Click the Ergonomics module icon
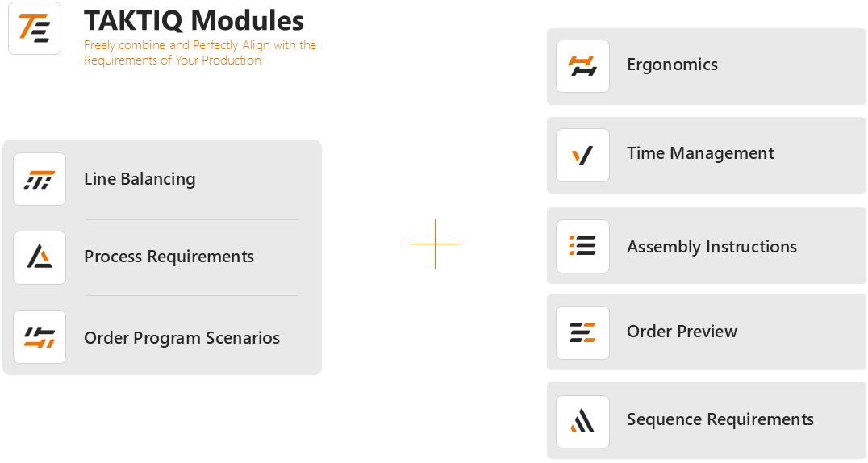This screenshot has height=463, width=868. [x=582, y=66]
